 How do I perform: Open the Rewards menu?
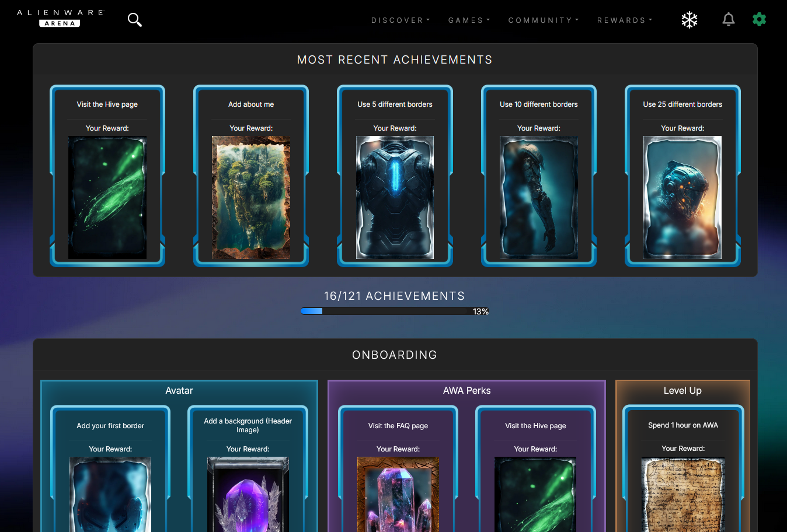[x=625, y=20]
